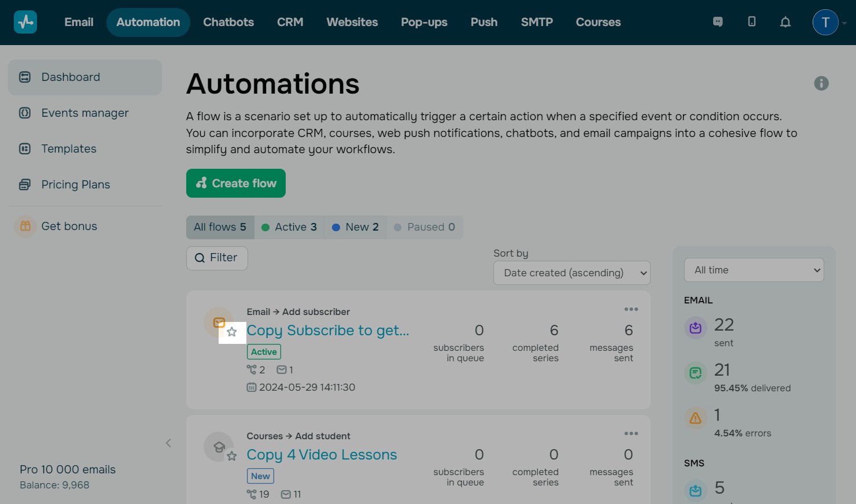Click the mobile device icon
This screenshot has width=856, height=504.
coord(751,22)
